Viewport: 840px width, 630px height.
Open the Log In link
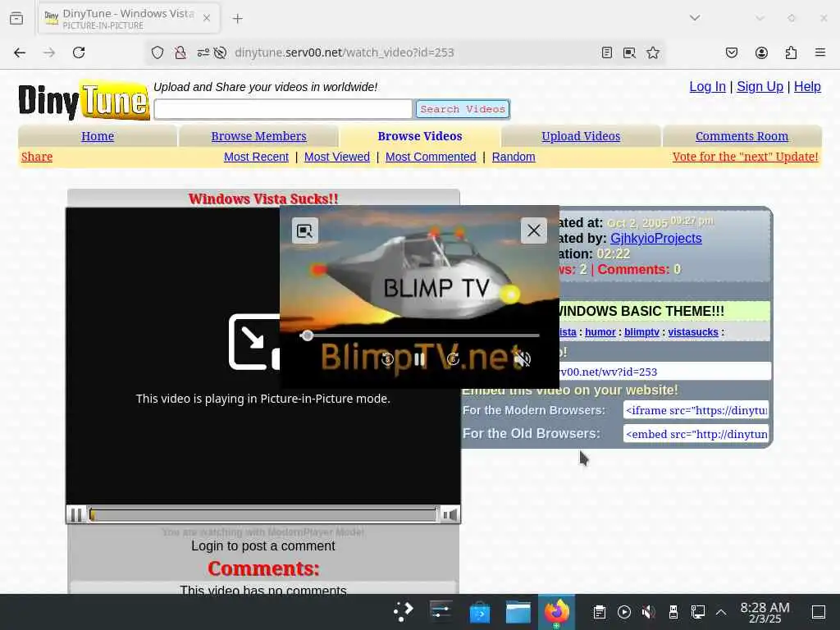707,86
